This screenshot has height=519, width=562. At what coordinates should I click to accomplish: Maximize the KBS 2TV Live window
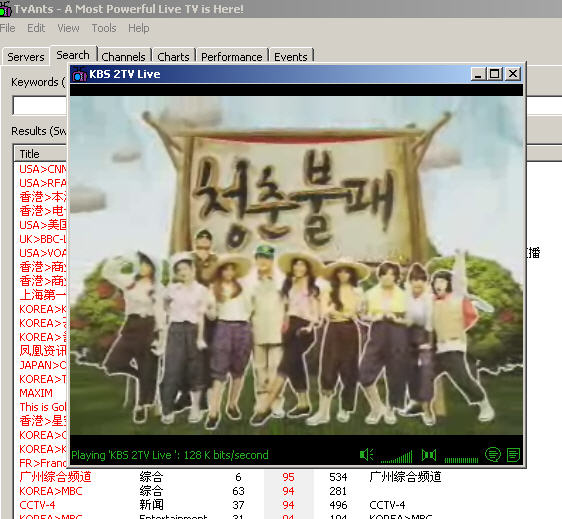495,74
